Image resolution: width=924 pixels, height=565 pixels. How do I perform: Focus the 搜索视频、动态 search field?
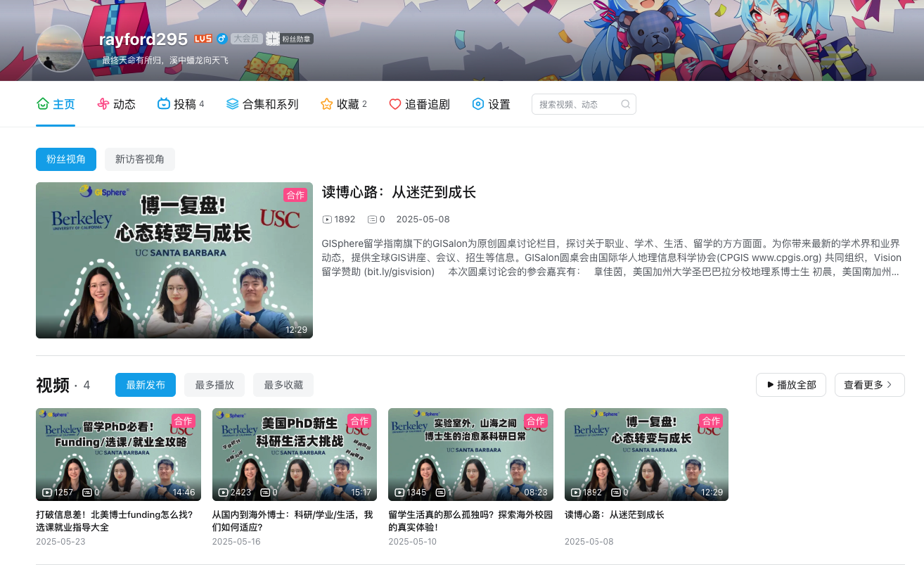584,104
